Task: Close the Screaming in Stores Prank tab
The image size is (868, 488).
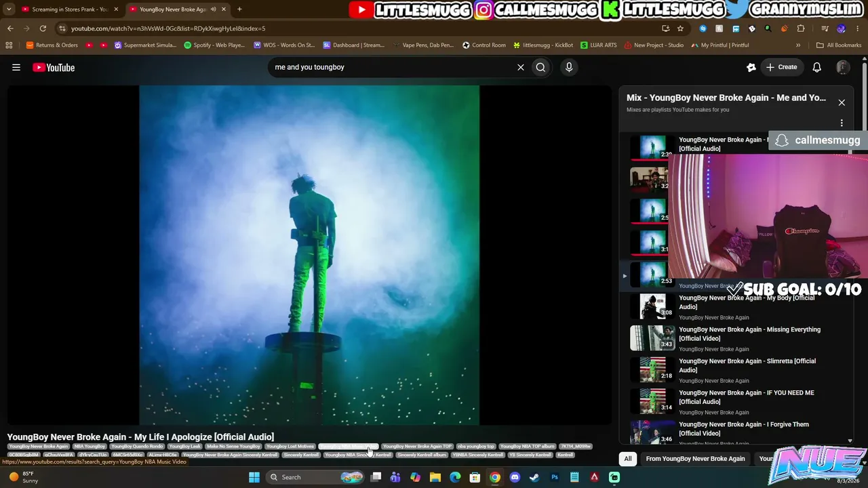Action: click(116, 9)
